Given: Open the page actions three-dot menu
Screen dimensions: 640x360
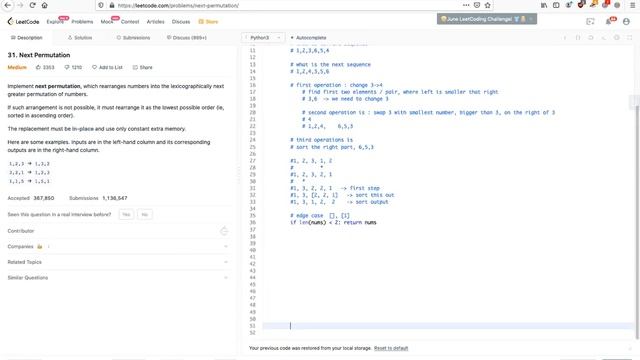Looking at the screenshot, I should 466,5.
